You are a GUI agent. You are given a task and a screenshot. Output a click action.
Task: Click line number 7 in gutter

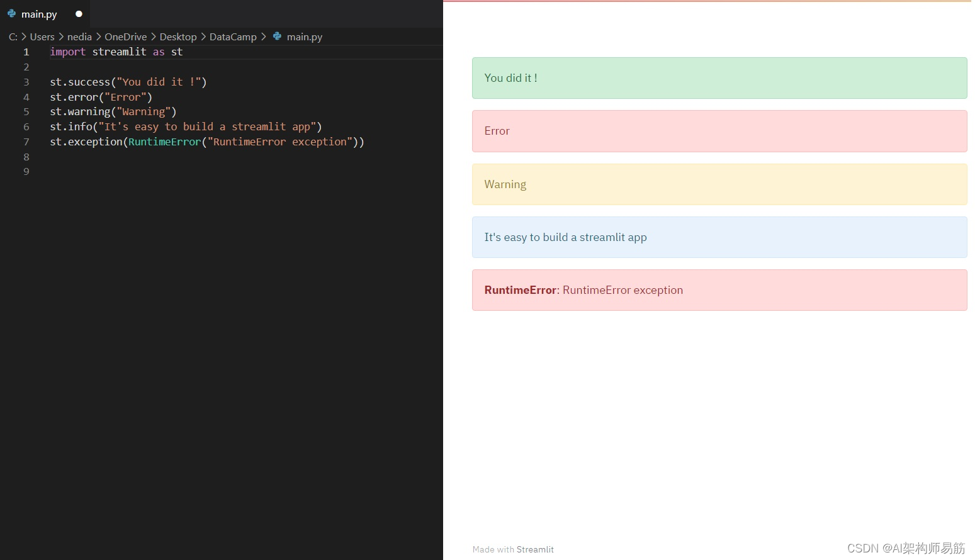[26, 142]
